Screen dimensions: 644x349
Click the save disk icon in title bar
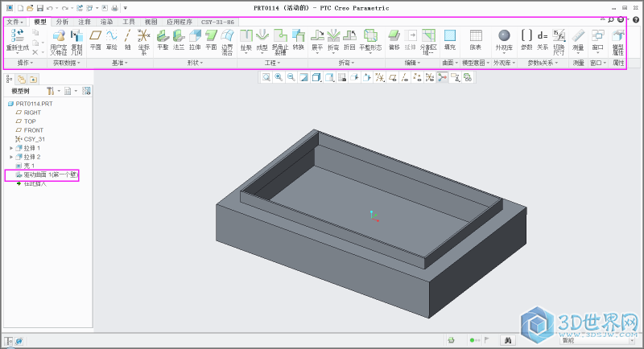[x=39, y=8]
